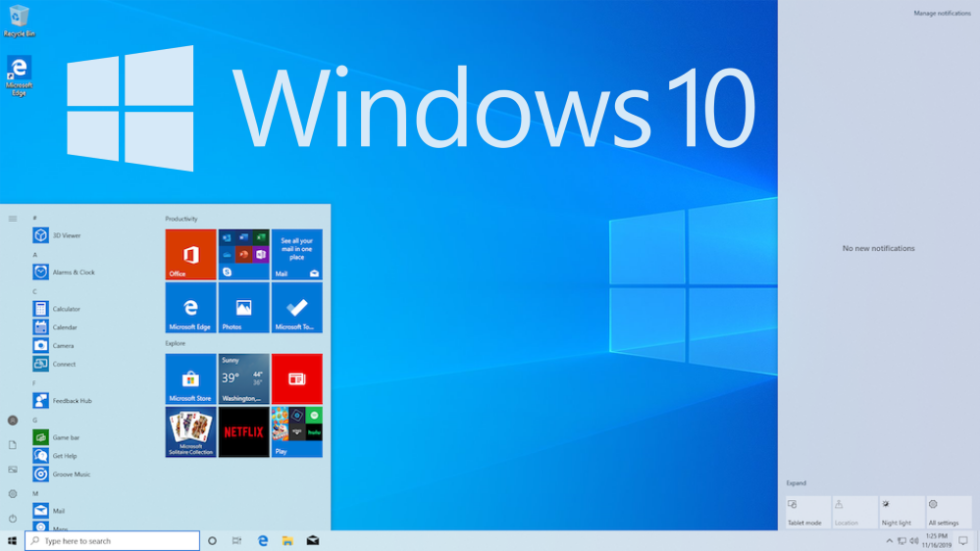Launch the Camera app

53,345
